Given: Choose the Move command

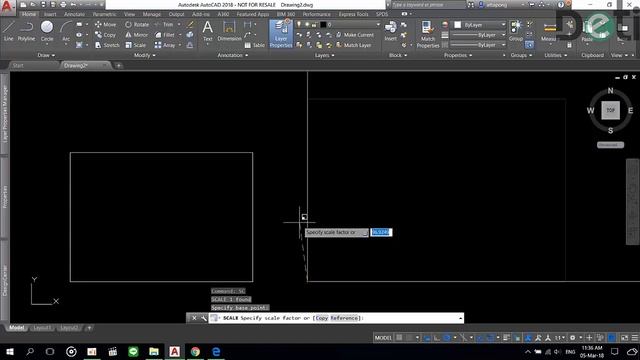Looking at the screenshot, I should [106, 24].
